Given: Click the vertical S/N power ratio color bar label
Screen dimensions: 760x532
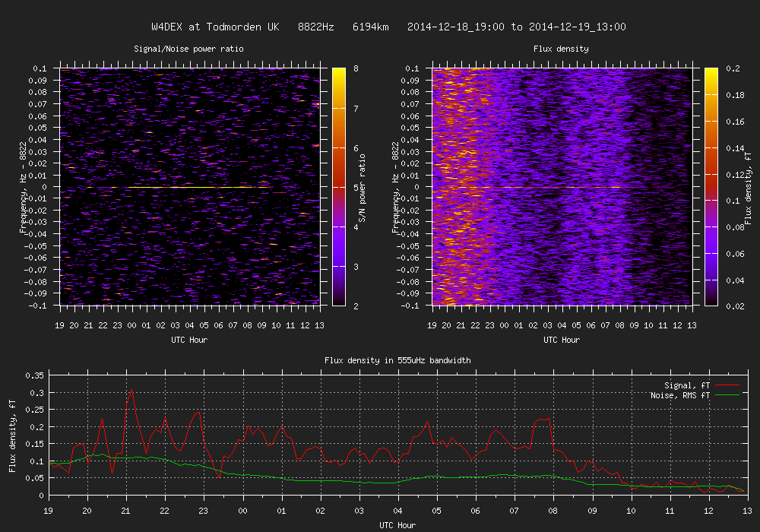Looking at the screenshot, I should 363,186.
